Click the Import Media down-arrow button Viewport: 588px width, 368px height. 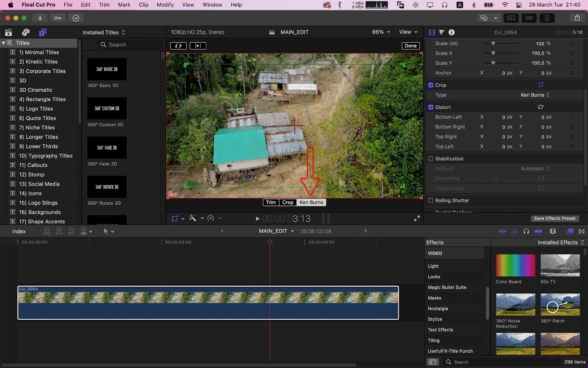pyautogui.click(x=40, y=18)
